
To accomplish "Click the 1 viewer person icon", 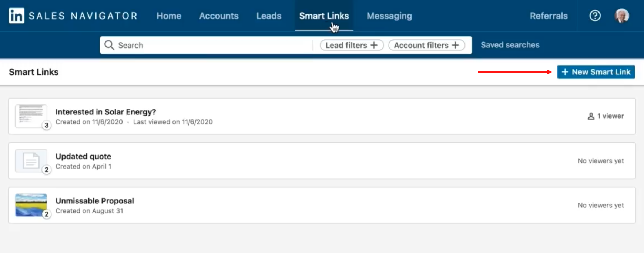I will pos(591,116).
